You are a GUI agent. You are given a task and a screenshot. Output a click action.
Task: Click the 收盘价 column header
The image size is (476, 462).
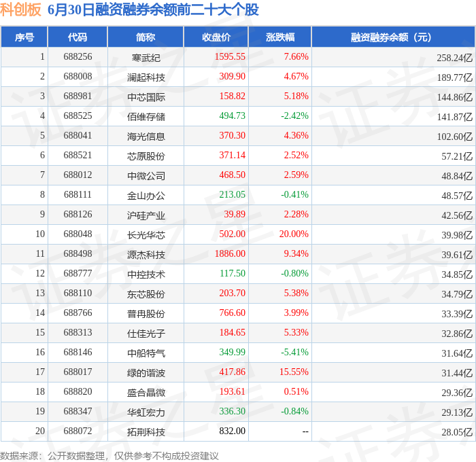216,37
